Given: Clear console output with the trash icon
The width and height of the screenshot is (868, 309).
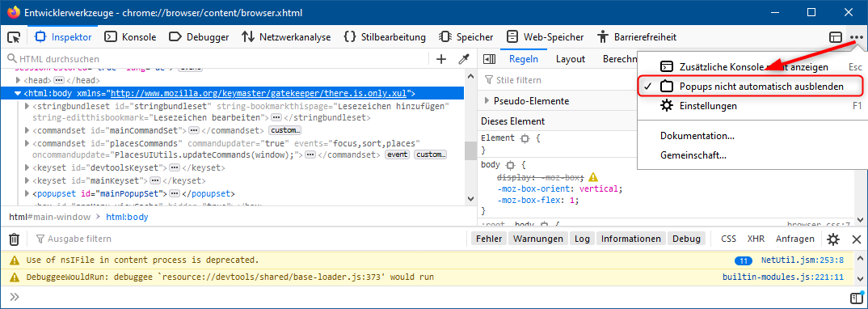Looking at the screenshot, I should click(15, 239).
